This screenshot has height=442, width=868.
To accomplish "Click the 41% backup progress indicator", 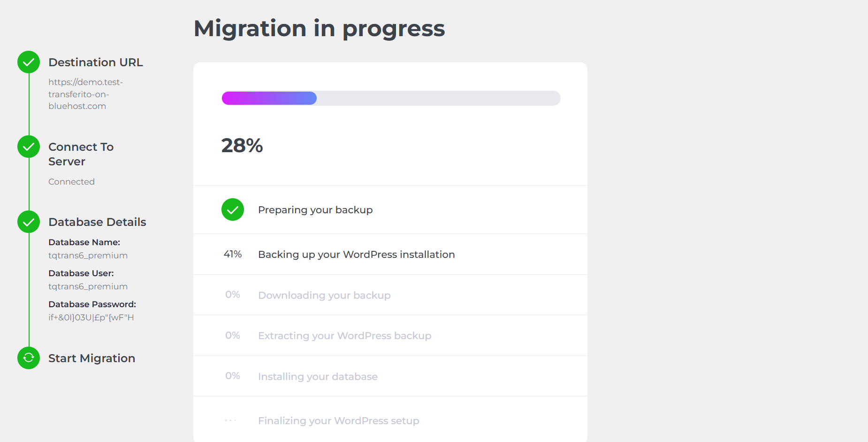I will click(x=233, y=254).
